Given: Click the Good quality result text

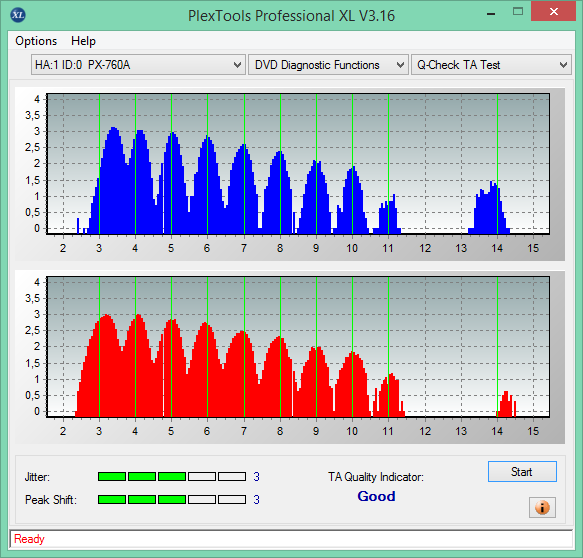Looking at the screenshot, I should pos(376,496).
